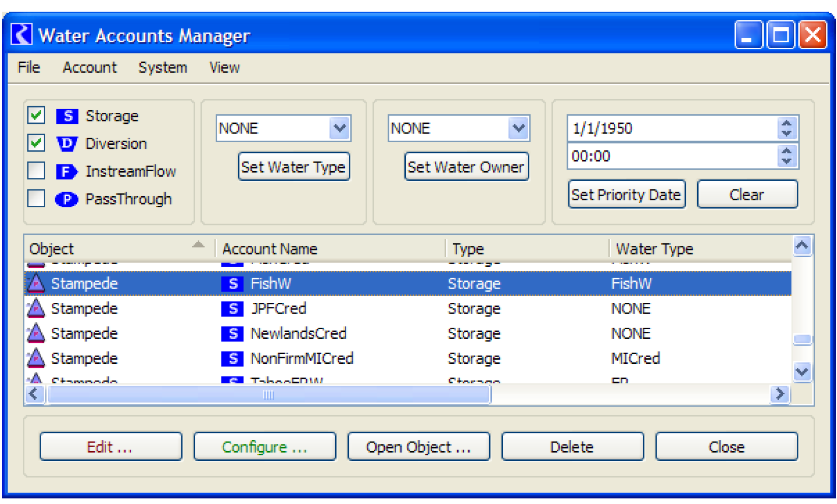
Task: Open the Account menu
Action: 89,68
